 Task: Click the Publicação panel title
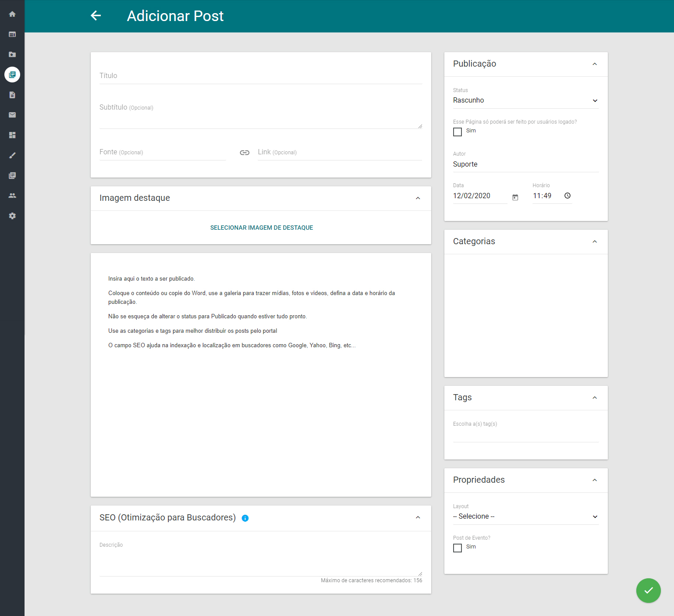point(475,64)
